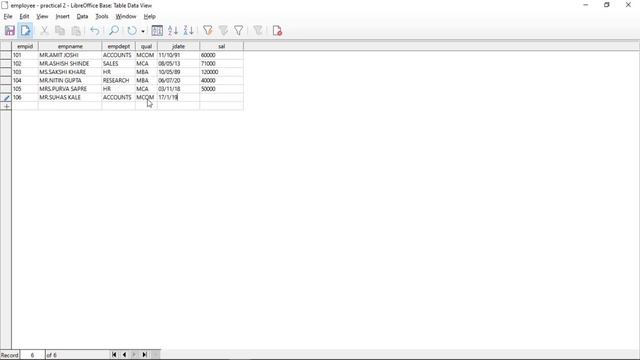The image size is (640, 360).
Task: Click the Cut scissors icon
Action: point(44,31)
